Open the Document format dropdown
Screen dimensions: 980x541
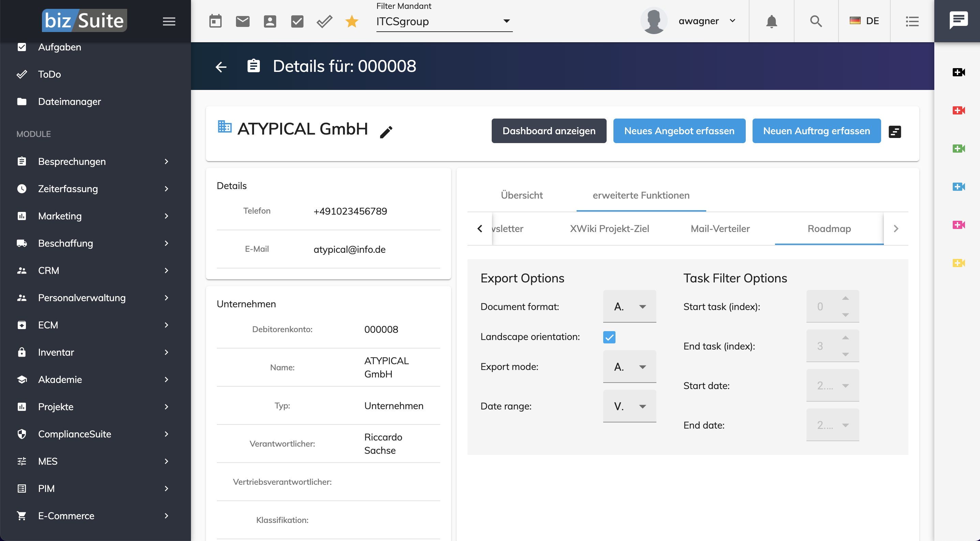(x=629, y=306)
